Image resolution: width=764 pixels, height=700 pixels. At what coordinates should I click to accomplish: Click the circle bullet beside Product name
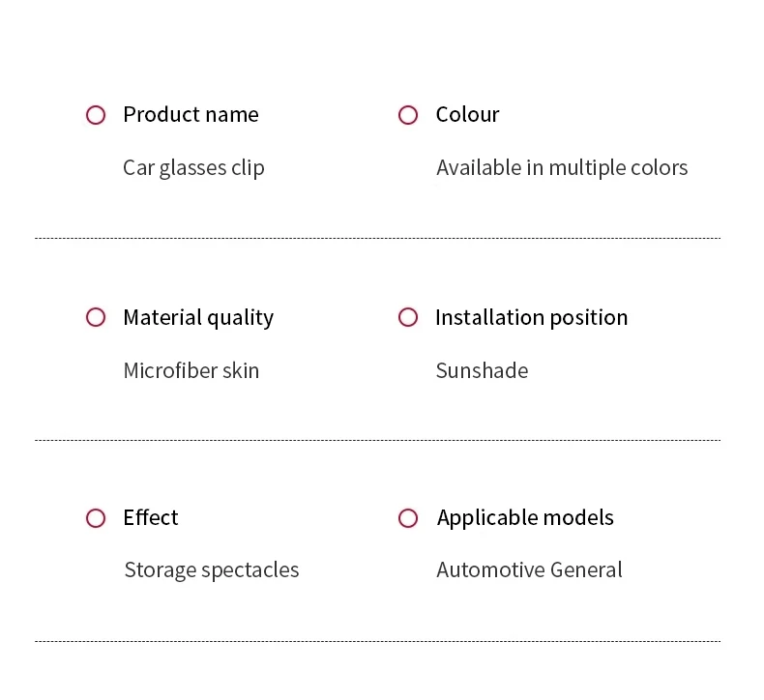pyautogui.click(x=96, y=115)
